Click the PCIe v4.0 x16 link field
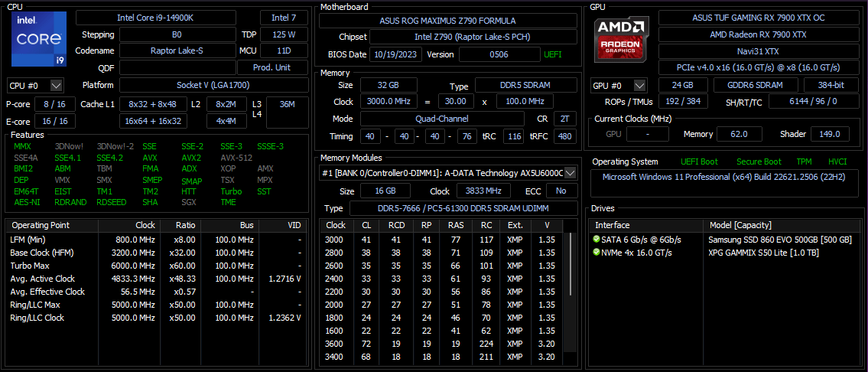This screenshot has height=372, width=868. pos(759,67)
